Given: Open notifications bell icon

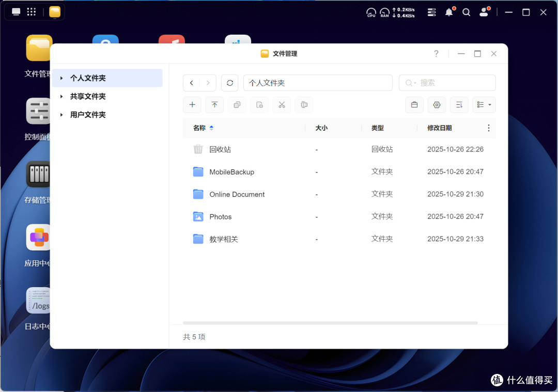Looking at the screenshot, I should point(450,12).
